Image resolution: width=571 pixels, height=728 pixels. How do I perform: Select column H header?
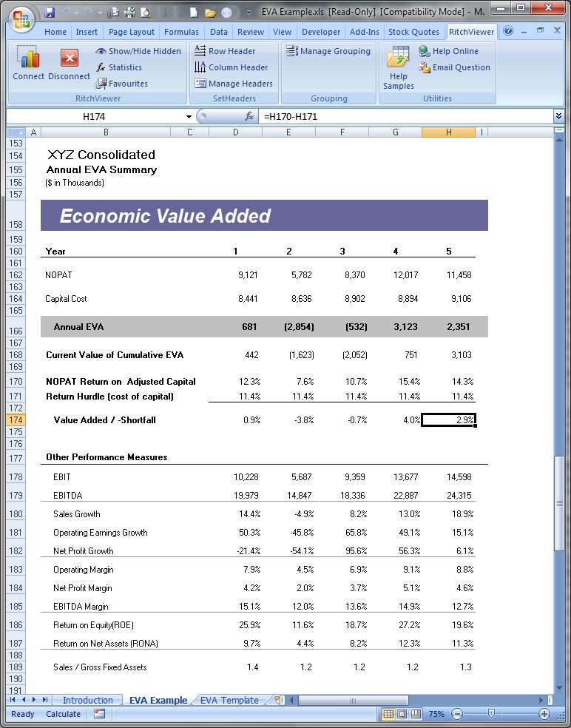point(448,132)
